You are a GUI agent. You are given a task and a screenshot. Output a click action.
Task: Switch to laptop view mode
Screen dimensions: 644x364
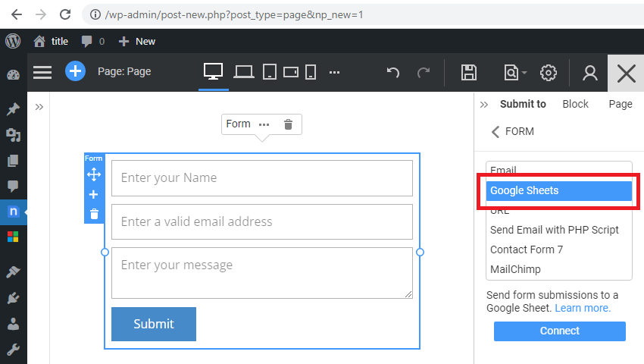point(243,72)
